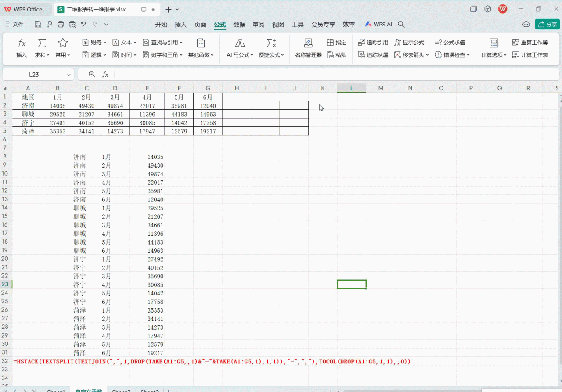Click the plus button for new tab
The width and height of the screenshot is (562, 392).
click(168, 9)
